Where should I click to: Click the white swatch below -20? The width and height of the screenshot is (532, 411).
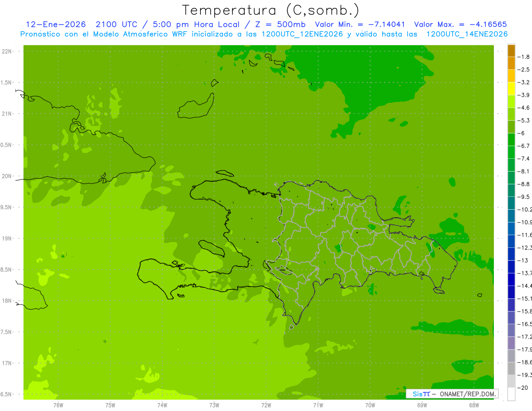click(511, 394)
